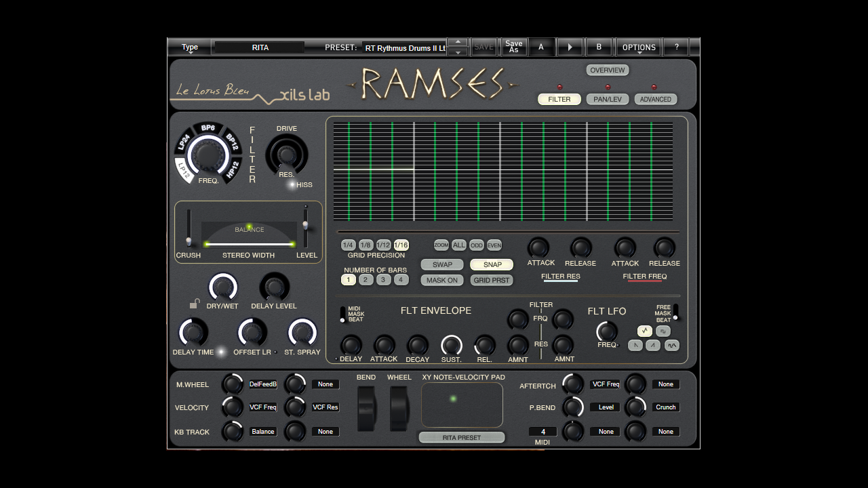This screenshot has width=868, height=488.
Task: Toggle MASK ON
Action: [442, 280]
